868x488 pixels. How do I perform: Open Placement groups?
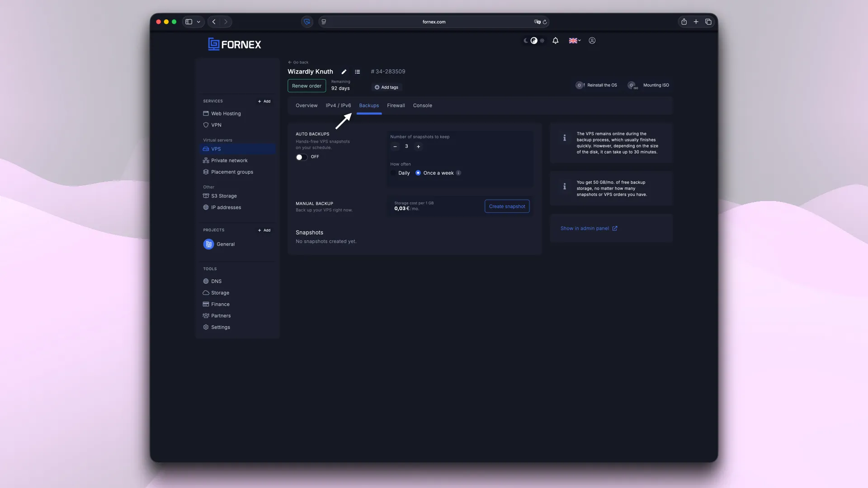(232, 172)
